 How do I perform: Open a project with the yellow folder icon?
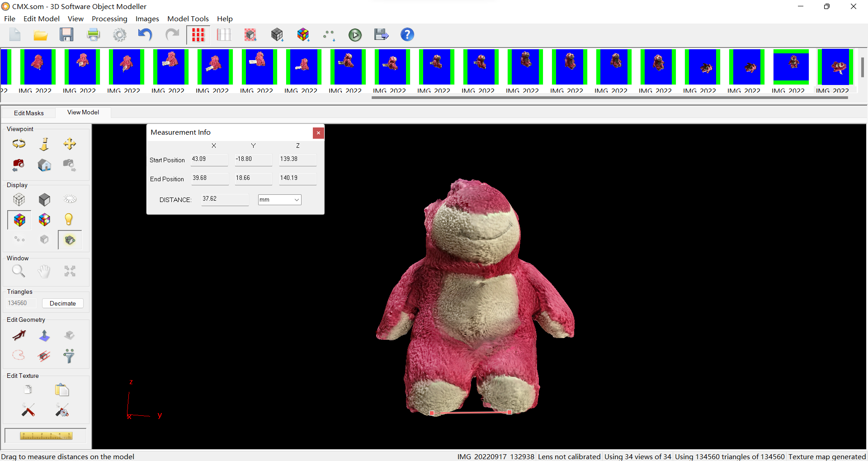(41, 35)
